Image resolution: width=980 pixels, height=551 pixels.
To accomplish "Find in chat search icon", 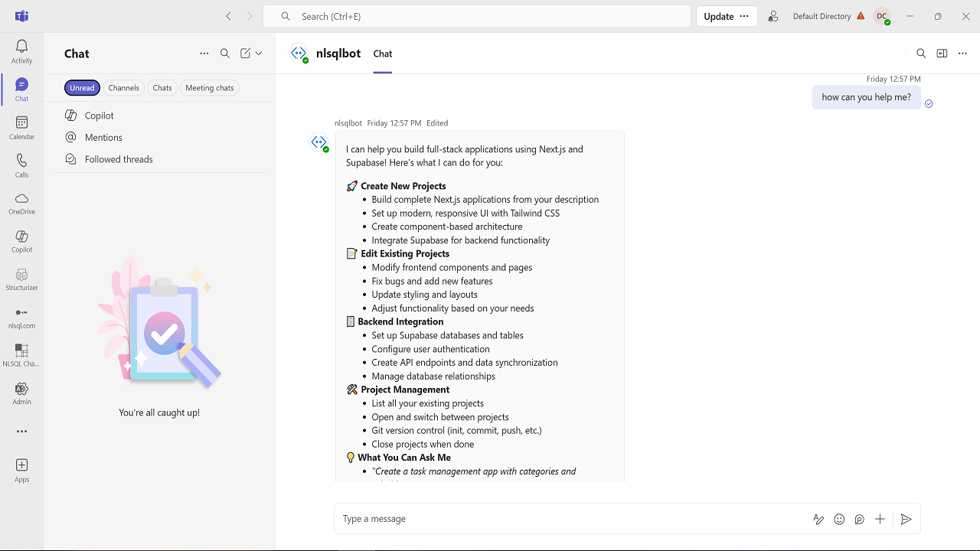I will tap(921, 54).
